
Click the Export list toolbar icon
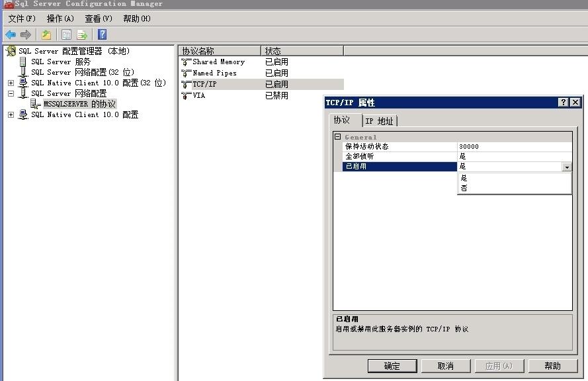82,35
